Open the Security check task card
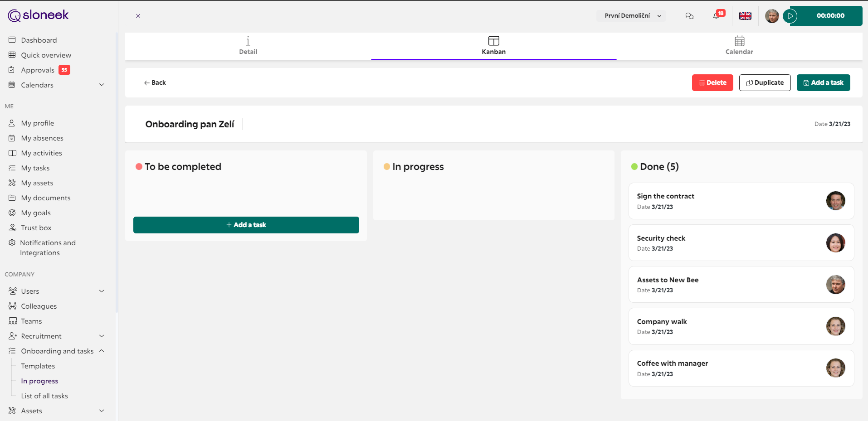The width and height of the screenshot is (868, 421). [x=741, y=243]
